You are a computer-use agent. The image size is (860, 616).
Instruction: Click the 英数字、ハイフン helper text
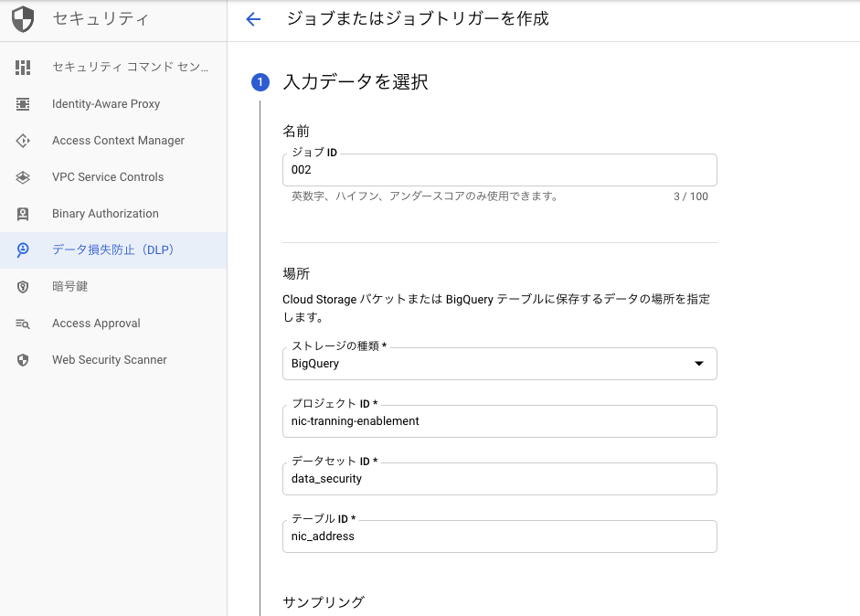pyautogui.click(x=425, y=196)
